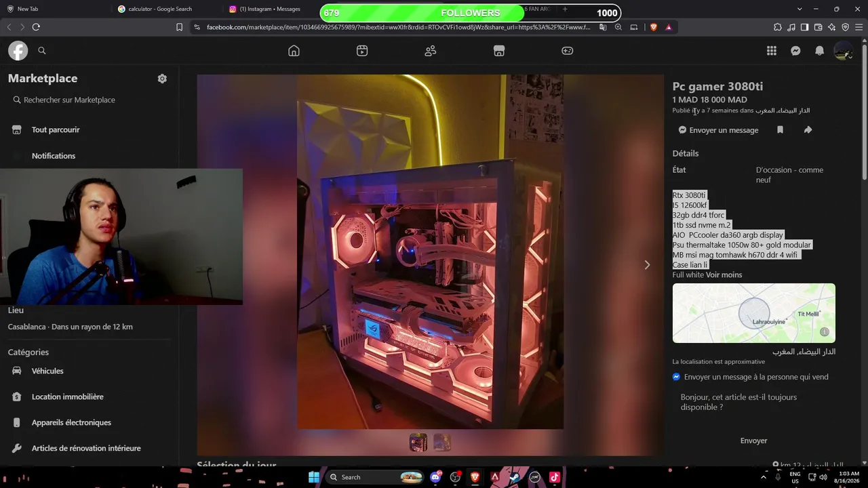Show hidden system tray icons
Image resolution: width=868 pixels, height=488 pixels.
tap(764, 477)
